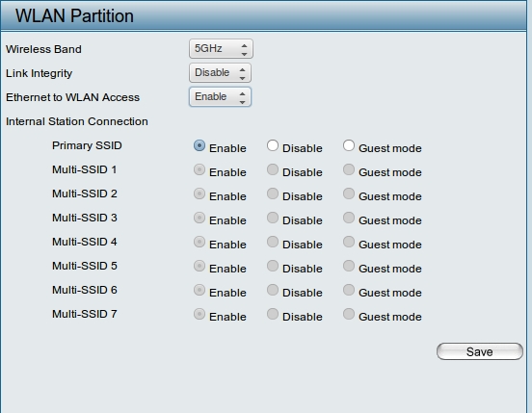Choose Disable for Multi-SSID 3
Viewport: 532px width, 413px height.
(273, 218)
